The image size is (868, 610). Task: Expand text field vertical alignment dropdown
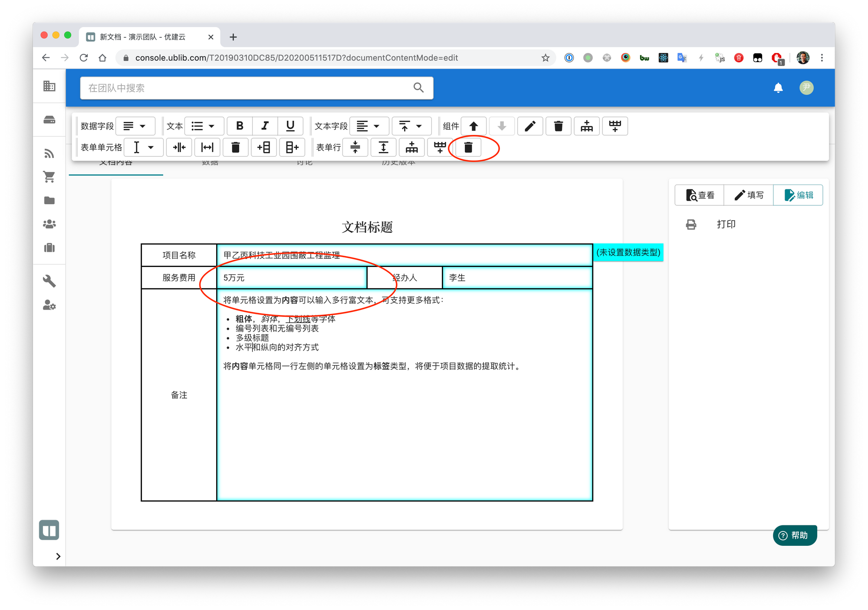tap(411, 126)
